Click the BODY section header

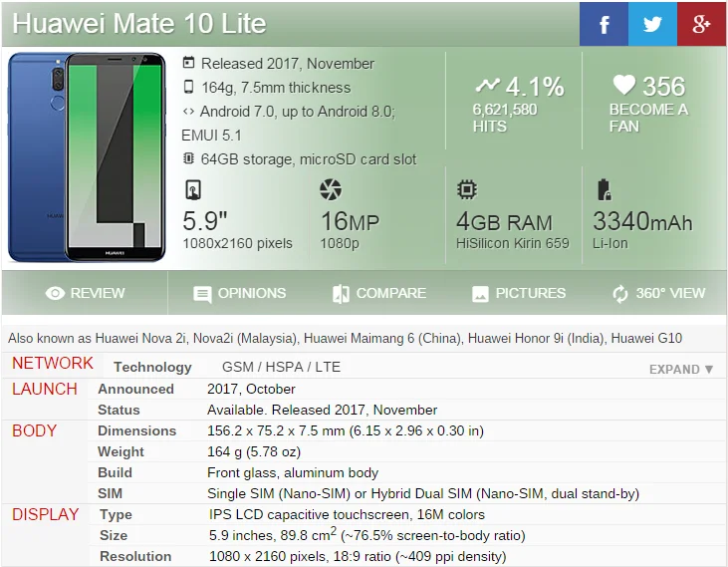tap(34, 430)
